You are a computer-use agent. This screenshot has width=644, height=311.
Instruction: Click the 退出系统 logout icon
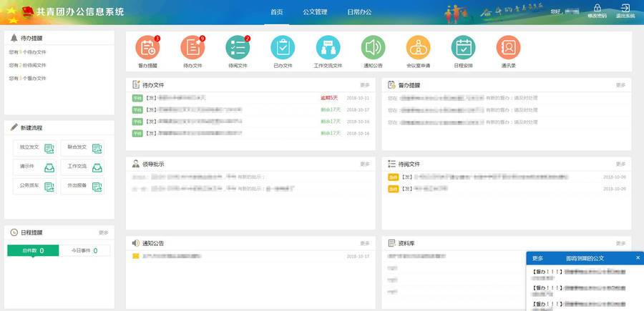(625, 11)
